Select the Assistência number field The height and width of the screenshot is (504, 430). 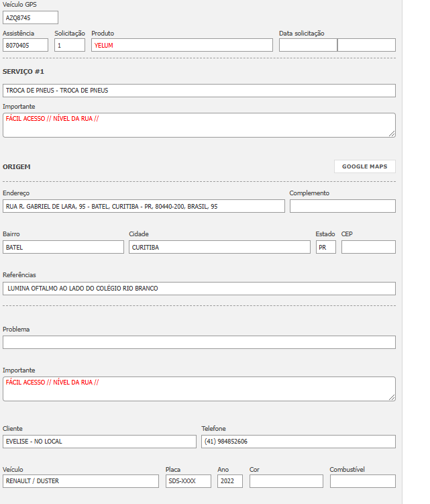tap(25, 45)
